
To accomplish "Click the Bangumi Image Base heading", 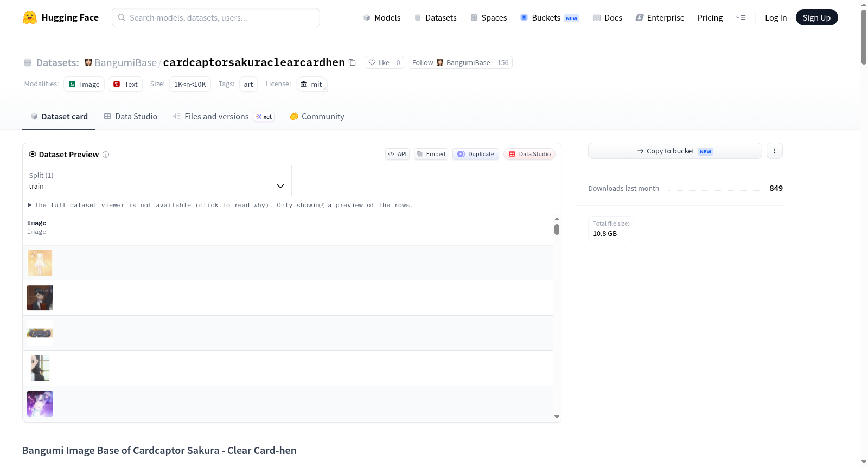I will [159, 450].
